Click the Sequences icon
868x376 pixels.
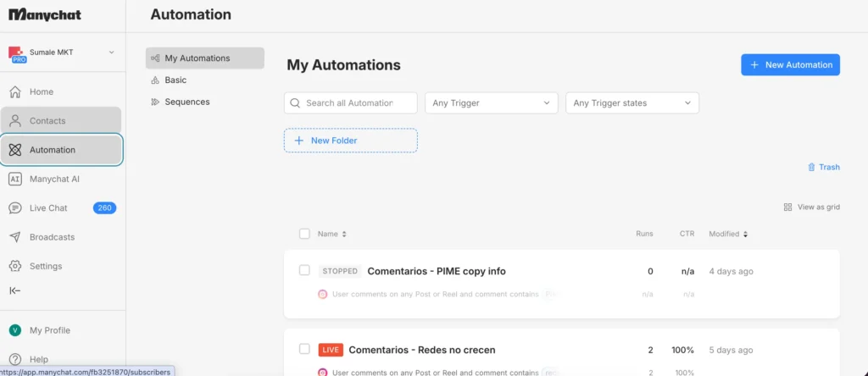(x=156, y=102)
